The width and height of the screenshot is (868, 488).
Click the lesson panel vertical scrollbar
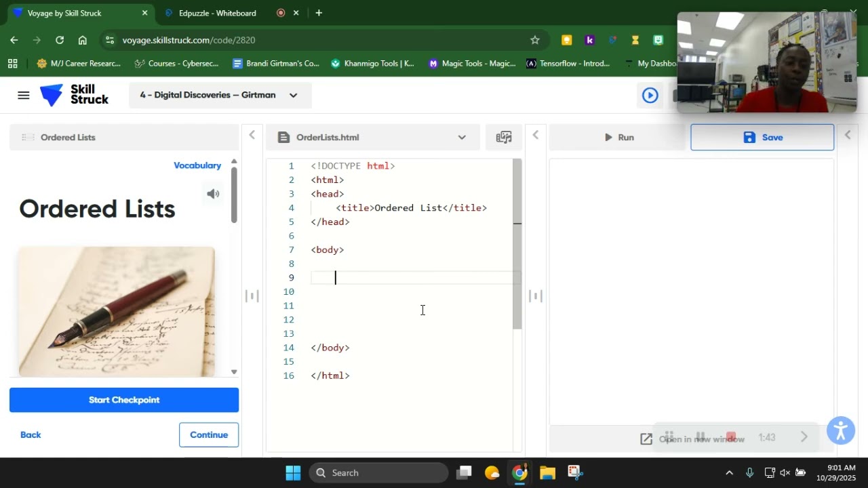(x=234, y=195)
